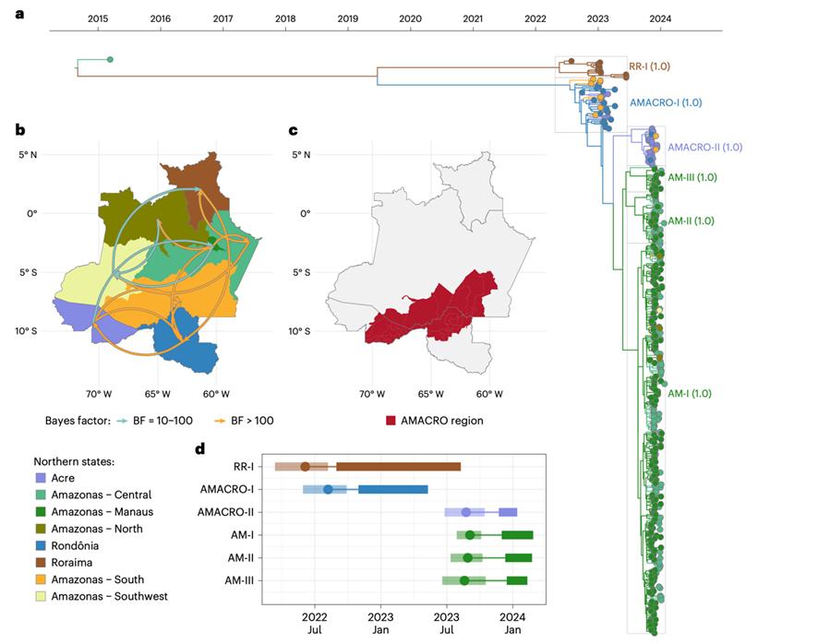Image resolution: width=818 pixels, height=644 pixels.
Task: Click the AMACRO-II (1.0) clade label
Action: click(704, 147)
